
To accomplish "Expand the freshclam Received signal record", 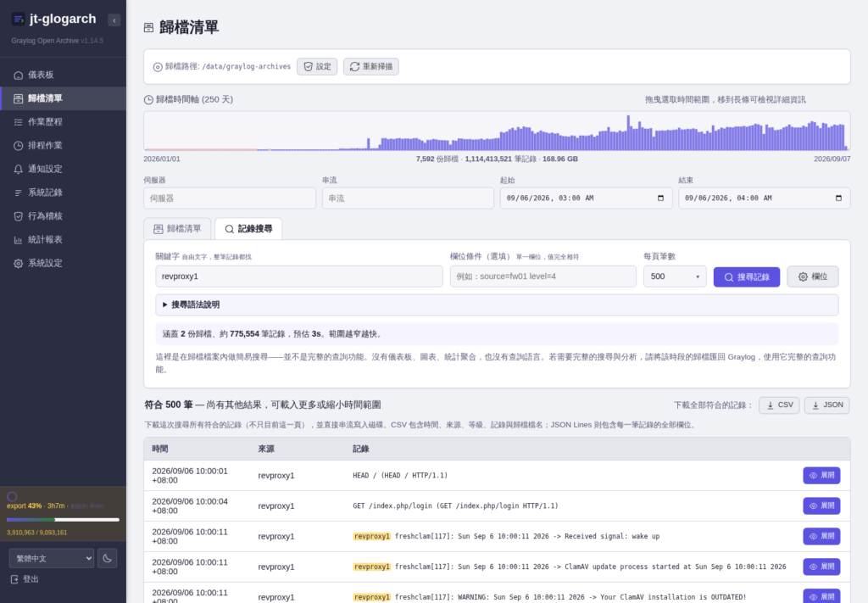I will tap(821, 537).
